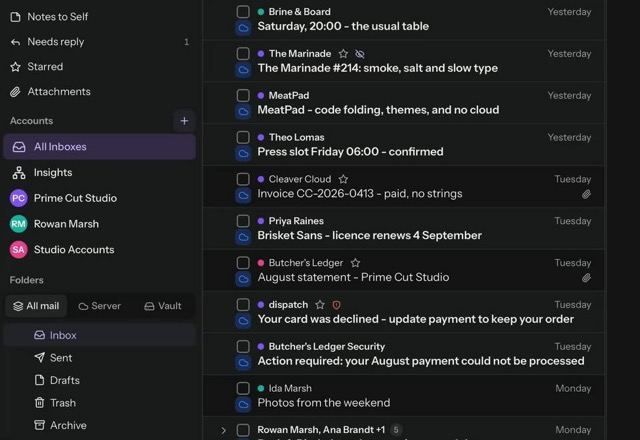This screenshot has height=440, width=640.
Task: Click cloud icon on dispatch email
Action: tap(243, 321)
